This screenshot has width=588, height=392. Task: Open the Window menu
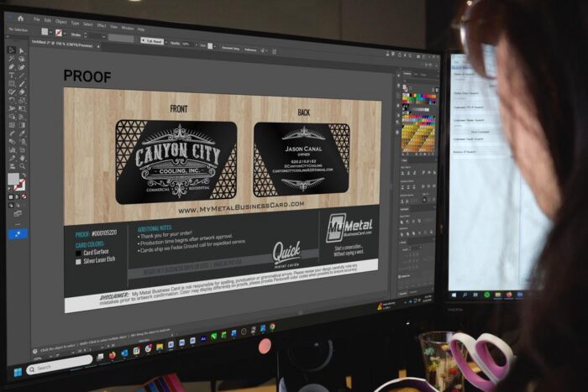click(128, 29)
